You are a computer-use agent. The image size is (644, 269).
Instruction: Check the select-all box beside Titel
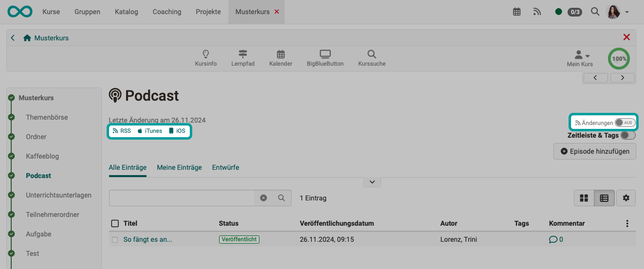tap(115, 223)
